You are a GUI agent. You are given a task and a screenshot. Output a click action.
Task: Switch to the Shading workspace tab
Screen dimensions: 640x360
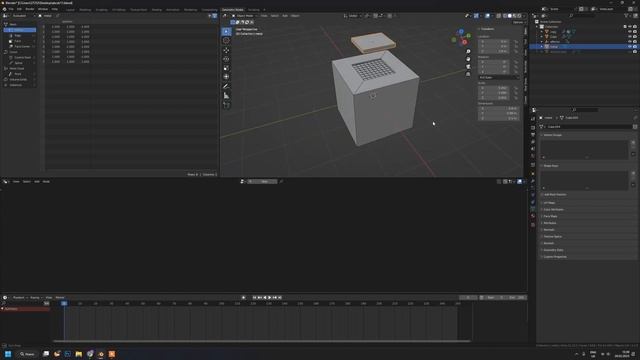(x=156, y=9)
